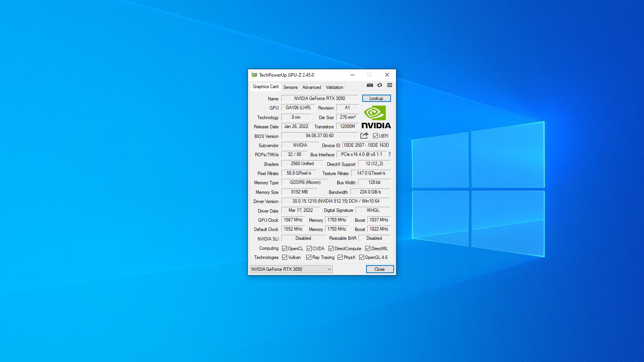Open the NVIDIA GeForce RTX 3050 dropdown
The image size is (644, 362).
pos(291,269)
